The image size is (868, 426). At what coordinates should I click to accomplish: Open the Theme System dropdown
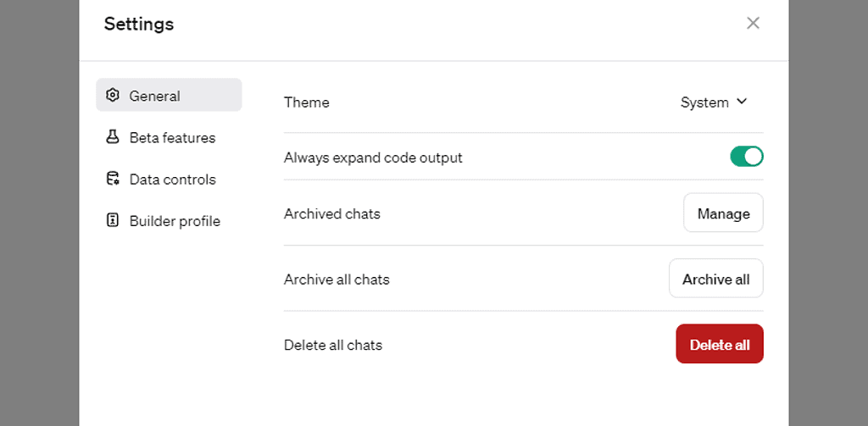pos(714,102)
